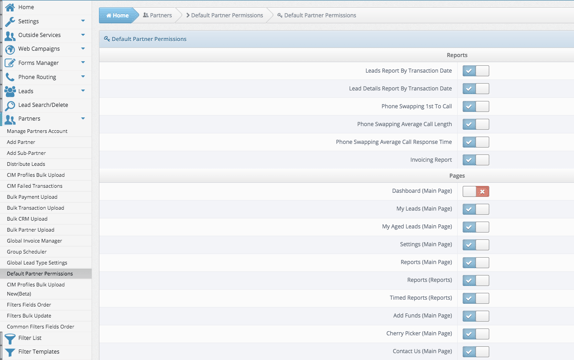Click the Phone Routing handset icon
This screenshot has width=574, height=360.
10,77
